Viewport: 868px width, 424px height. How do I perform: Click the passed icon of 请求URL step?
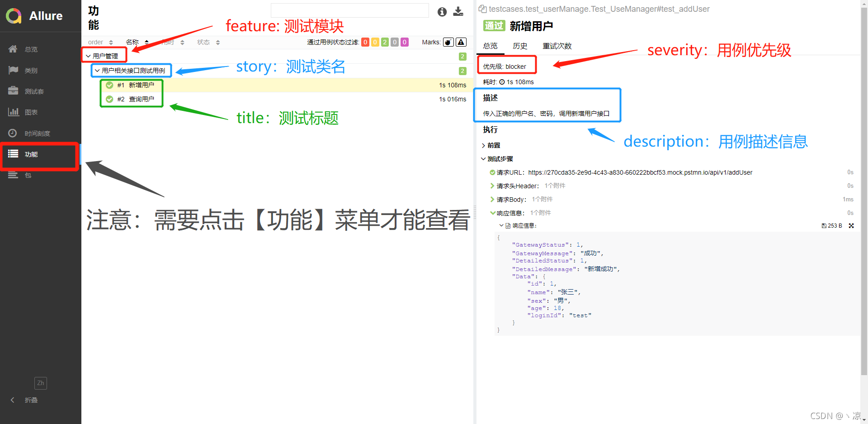pyautogui.click(x=492, y=172)
